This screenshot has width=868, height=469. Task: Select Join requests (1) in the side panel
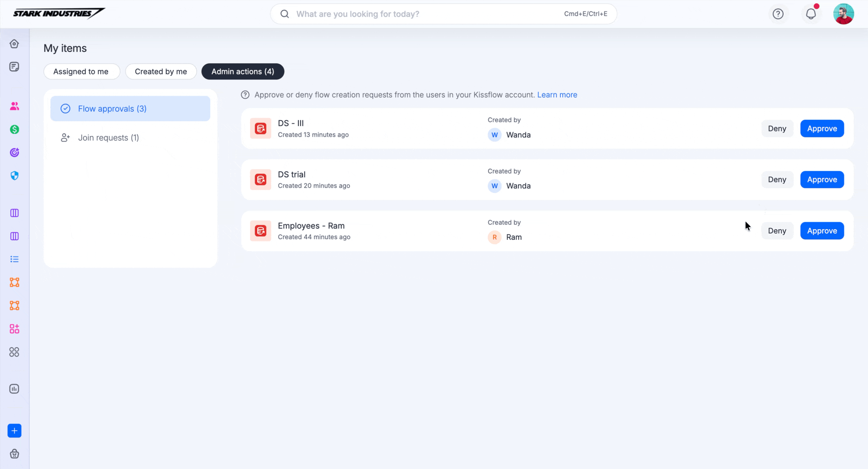coord(108,138)
